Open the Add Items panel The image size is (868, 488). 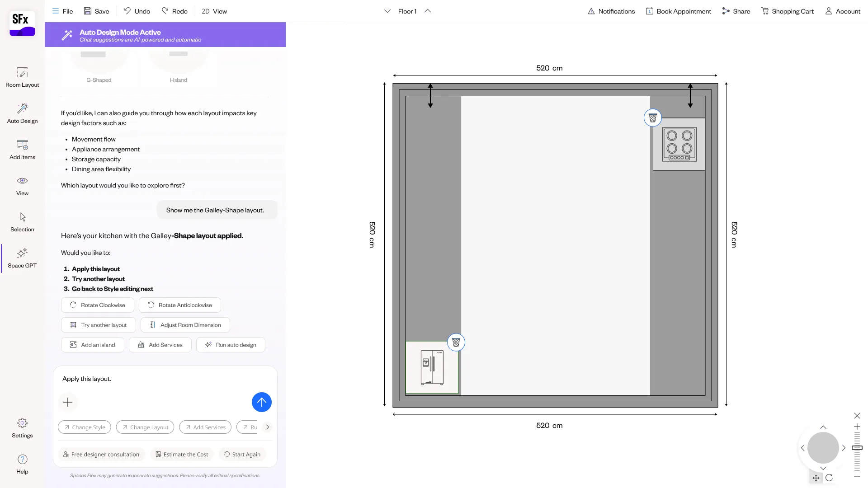22,150
